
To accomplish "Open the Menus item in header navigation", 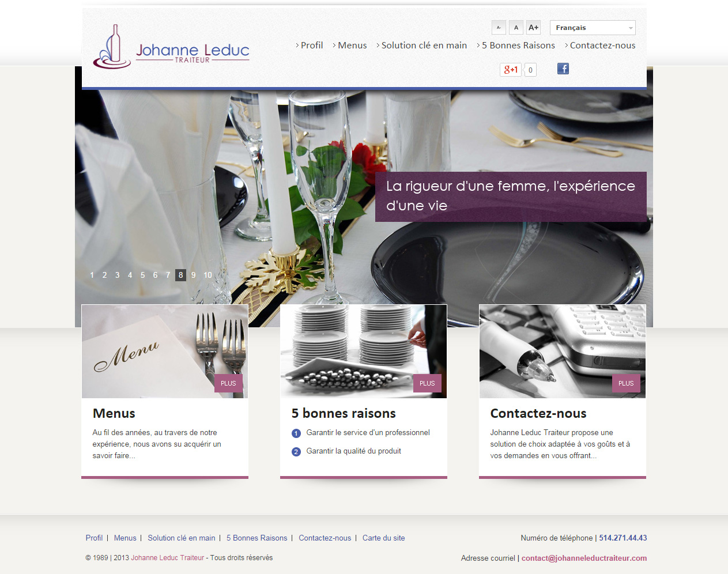I will point(352,45).
